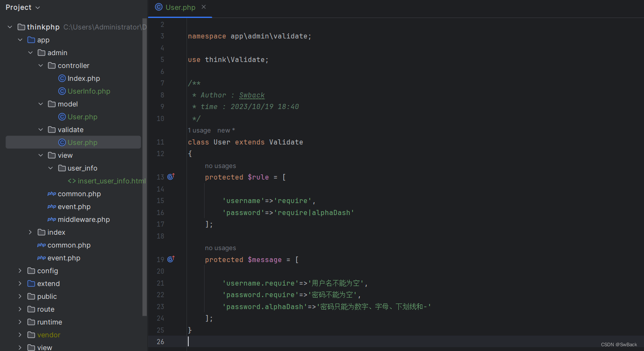Image resolution: width=644 pixels, height=351 pixels.
Task: Expand the config folder chevron
Action: 20,271
